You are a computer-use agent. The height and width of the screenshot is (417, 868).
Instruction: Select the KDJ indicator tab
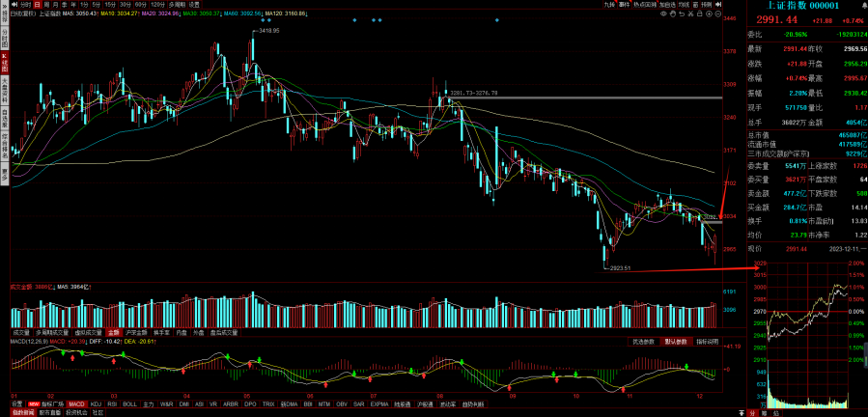coord(96,404)
